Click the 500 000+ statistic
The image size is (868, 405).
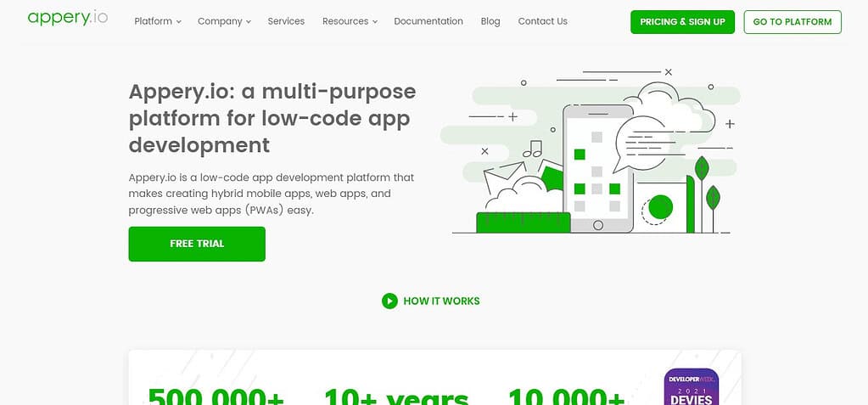(x=216, y=396)
